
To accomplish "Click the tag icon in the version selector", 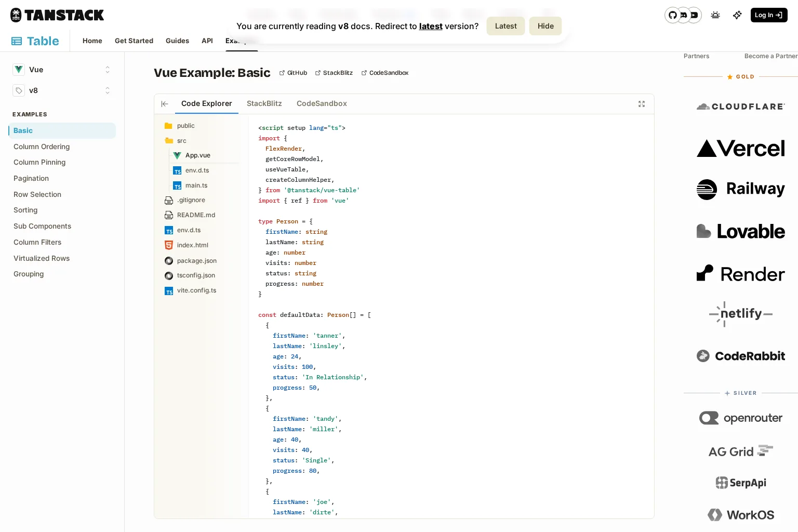I will point(19,90).
